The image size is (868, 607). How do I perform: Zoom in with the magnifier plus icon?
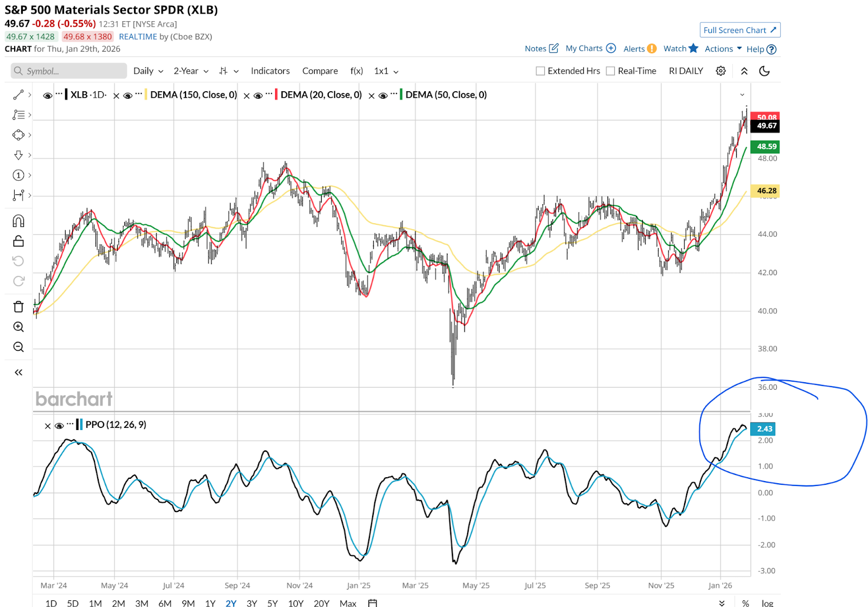pos(18,327)
